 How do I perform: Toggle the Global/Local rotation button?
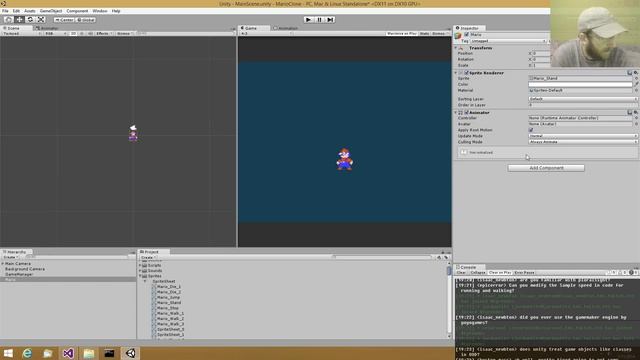(x=86, y=20)
